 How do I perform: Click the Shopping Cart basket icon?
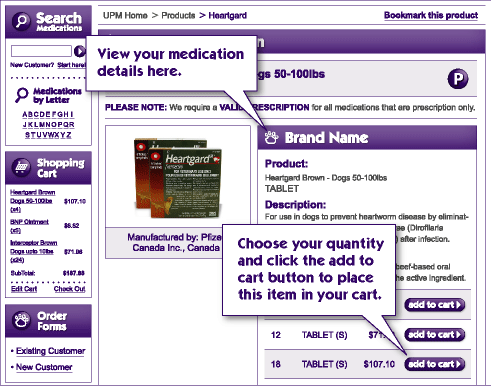click(x=21, y=167)
